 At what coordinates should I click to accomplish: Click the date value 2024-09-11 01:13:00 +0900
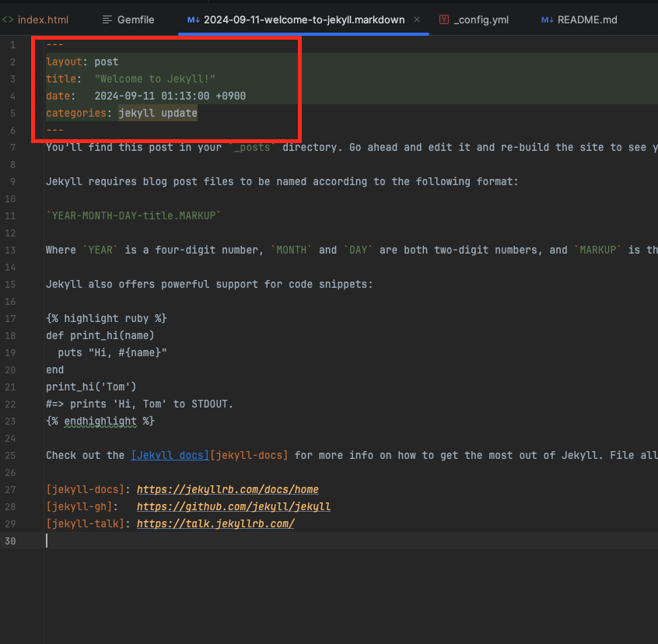click(x=170, y=96)
